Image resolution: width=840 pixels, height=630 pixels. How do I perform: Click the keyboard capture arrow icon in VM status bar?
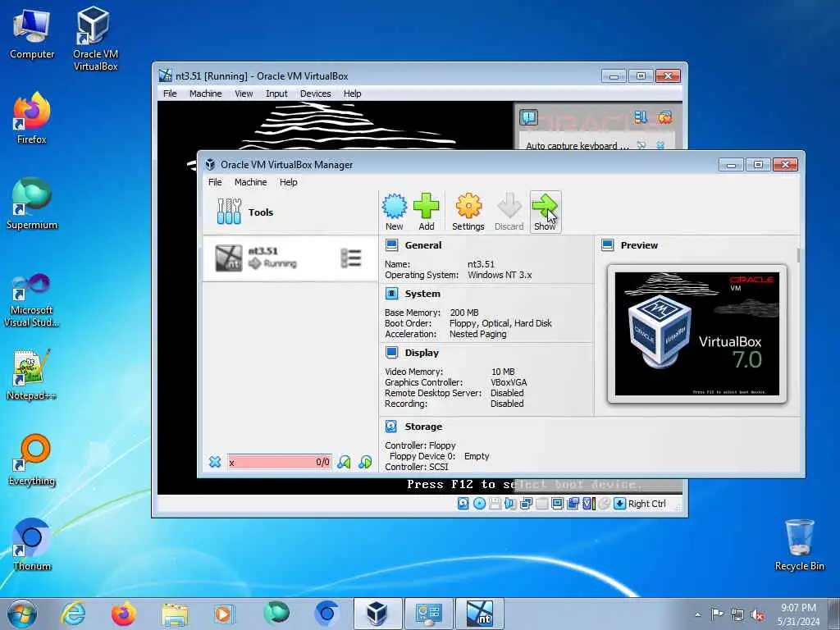tap(620, 504)
